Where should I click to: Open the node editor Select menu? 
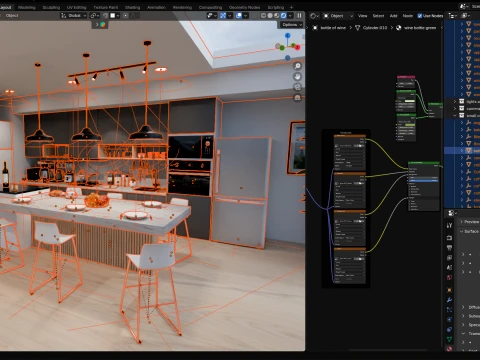point(378,16)
